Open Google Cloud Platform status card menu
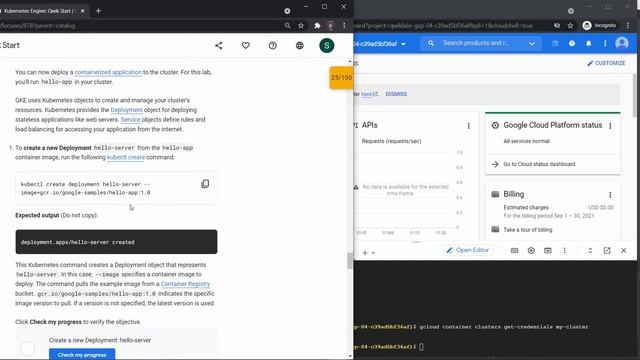 (x=610, y=126)
